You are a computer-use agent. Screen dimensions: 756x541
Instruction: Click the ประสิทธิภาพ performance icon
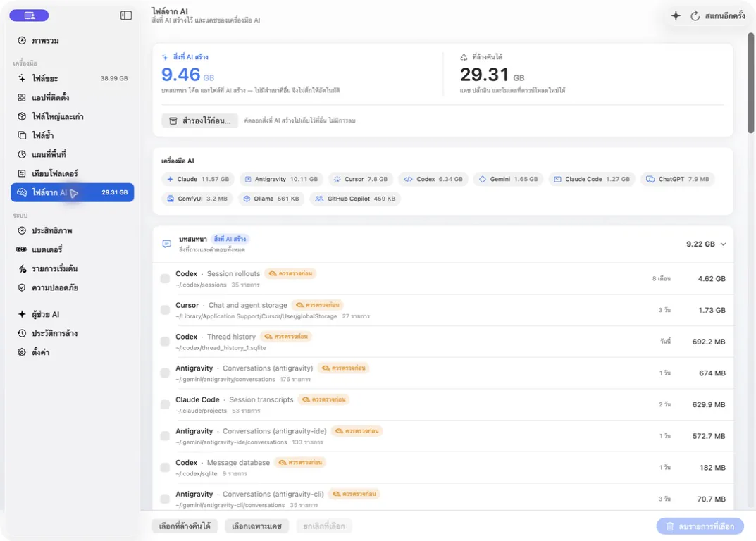tap(22, 230)
